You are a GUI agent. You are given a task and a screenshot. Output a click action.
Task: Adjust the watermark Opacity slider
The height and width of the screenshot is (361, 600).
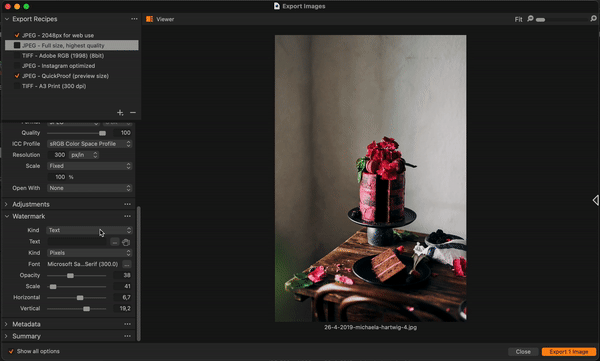[70, 276]
